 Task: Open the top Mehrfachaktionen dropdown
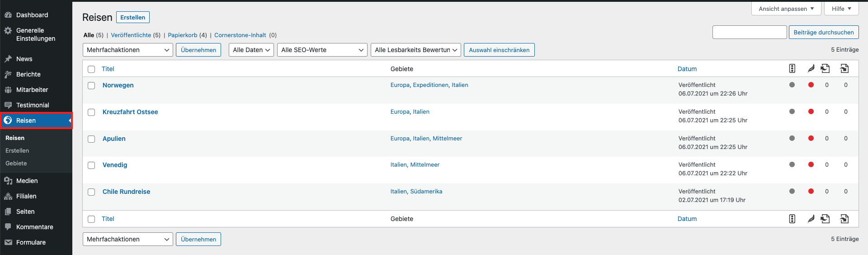point(127,50)
